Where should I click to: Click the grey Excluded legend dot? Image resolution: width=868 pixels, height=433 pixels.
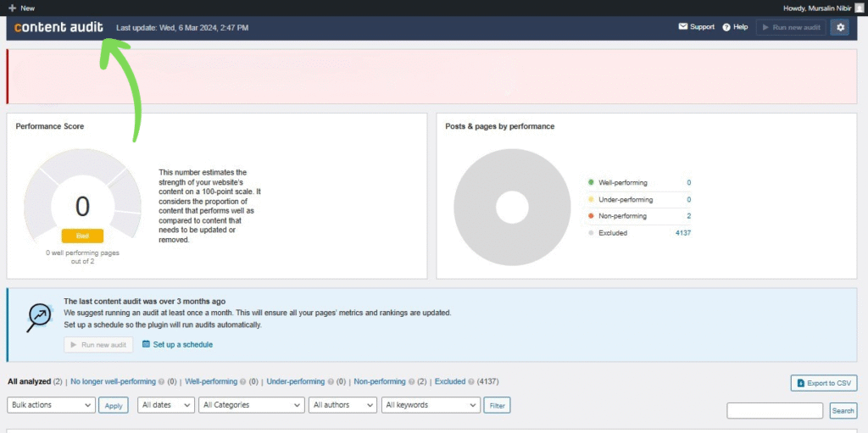(x=591, y=233)
